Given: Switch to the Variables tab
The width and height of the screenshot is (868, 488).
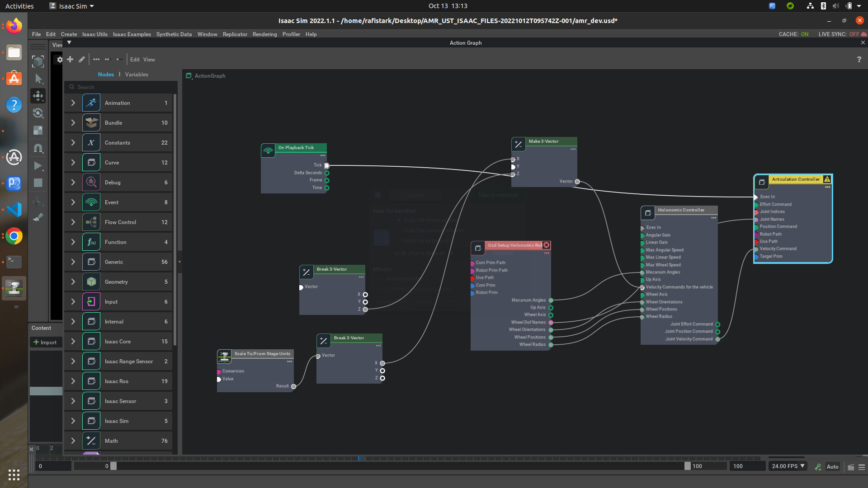Looking at the screenshot, I should click(137, 74).
